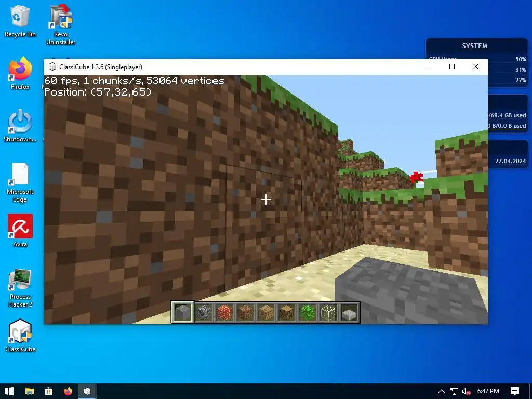Open Firefox from the taskbar
This screenshot has width=532, height=399.
pyautogui.click(x=68, y=391)
